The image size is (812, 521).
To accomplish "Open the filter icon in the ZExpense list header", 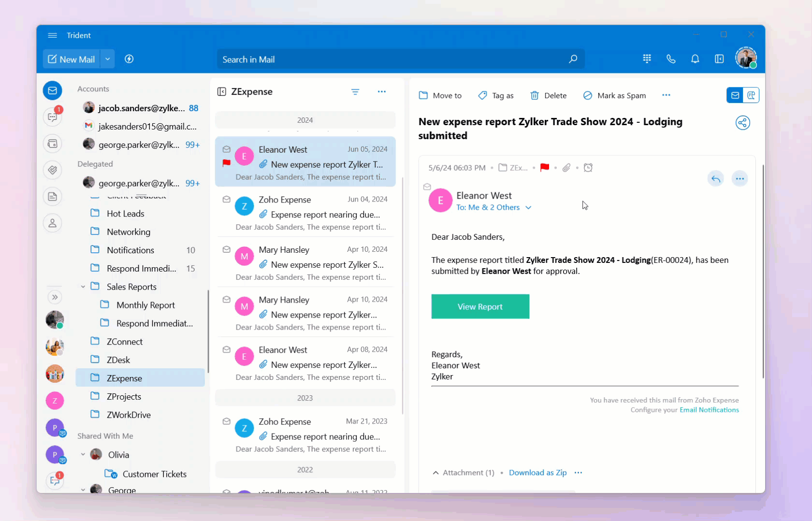I will pyautogui.click(x=355, y=92).
